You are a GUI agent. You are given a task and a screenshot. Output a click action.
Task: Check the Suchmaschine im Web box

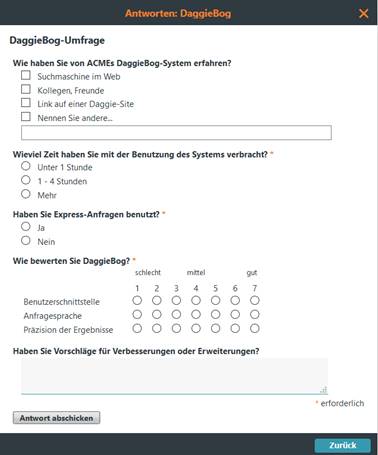pyautogui.click(x=26, y=75)
